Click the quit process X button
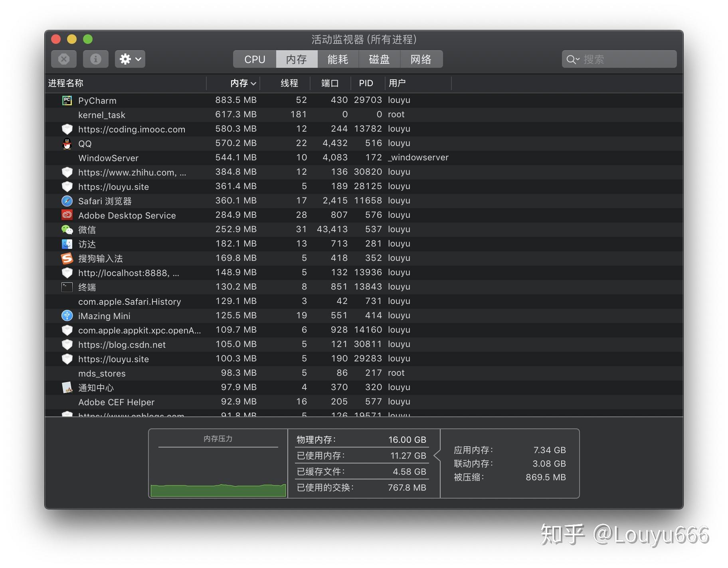 tap(64, 59)
